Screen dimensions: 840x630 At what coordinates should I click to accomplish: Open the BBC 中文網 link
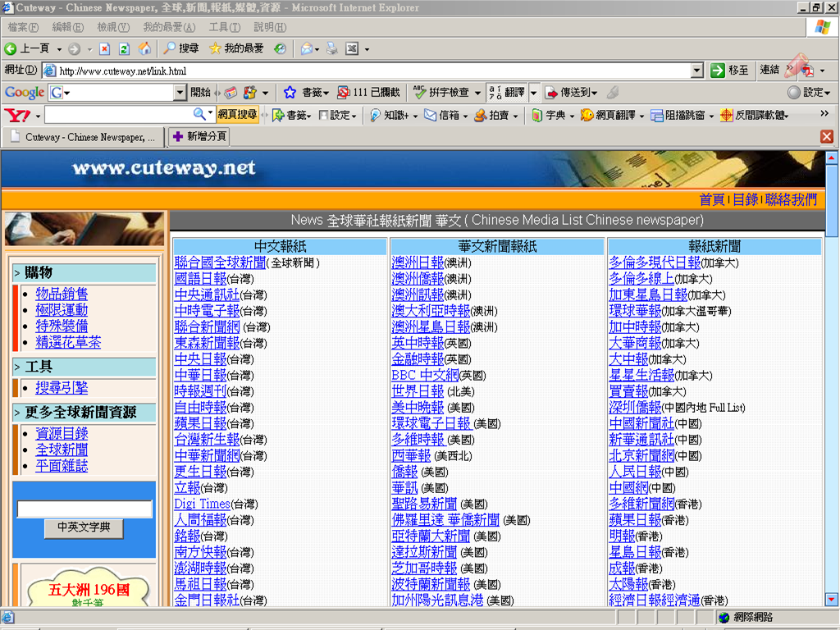[x=425, y=375]
